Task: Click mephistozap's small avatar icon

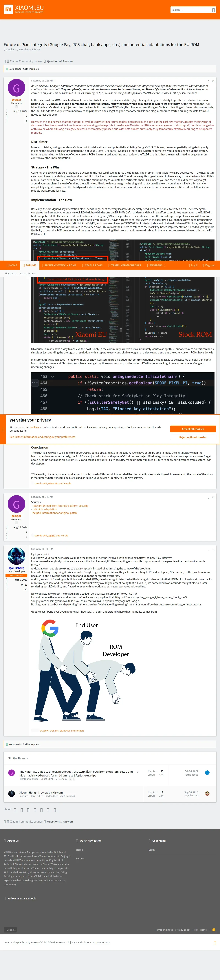Action: [x=207, y=793]
